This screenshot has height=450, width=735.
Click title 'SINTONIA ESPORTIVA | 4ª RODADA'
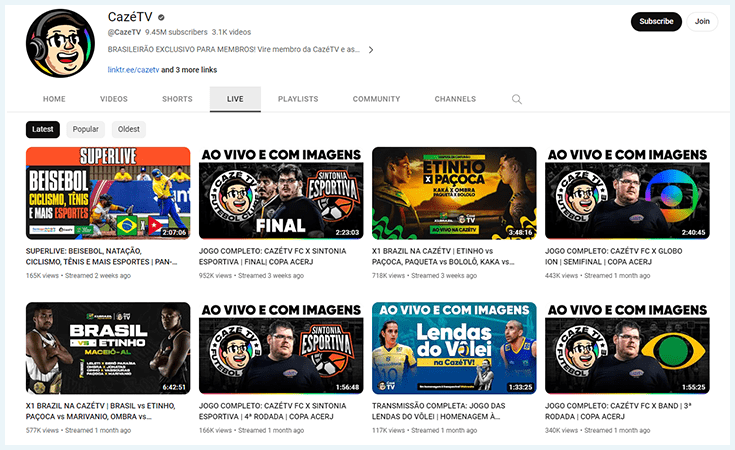pyautogui.click(x=272, y=411)
